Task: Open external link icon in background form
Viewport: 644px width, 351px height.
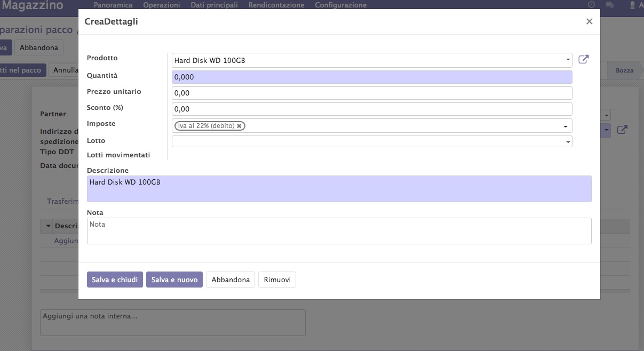Action: coord(622,130)
